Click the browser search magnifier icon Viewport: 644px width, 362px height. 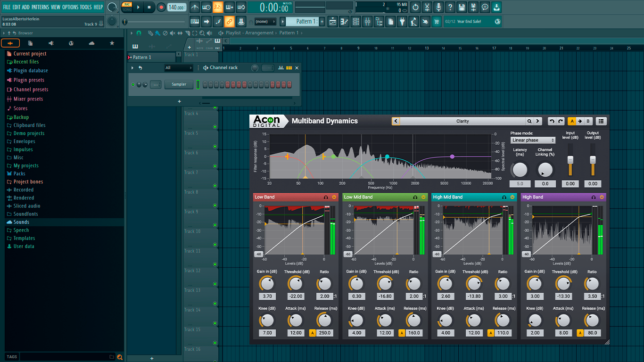coord(120,357)
